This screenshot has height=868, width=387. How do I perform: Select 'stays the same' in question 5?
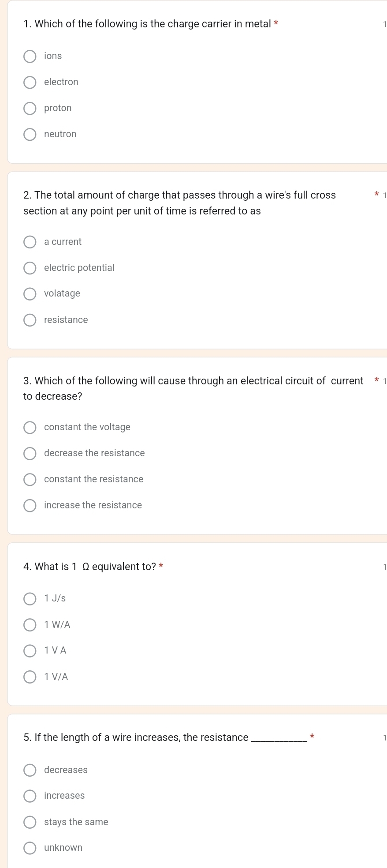[30, 822]
